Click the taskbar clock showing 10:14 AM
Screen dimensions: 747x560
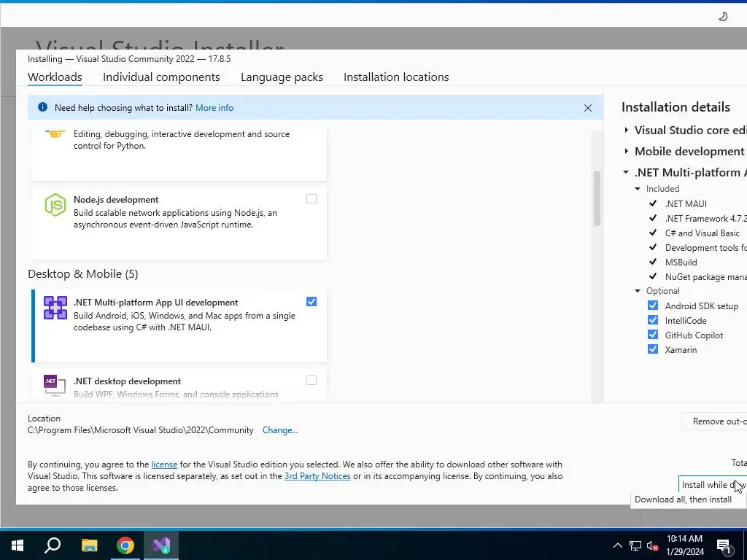(x=684, y=545)
